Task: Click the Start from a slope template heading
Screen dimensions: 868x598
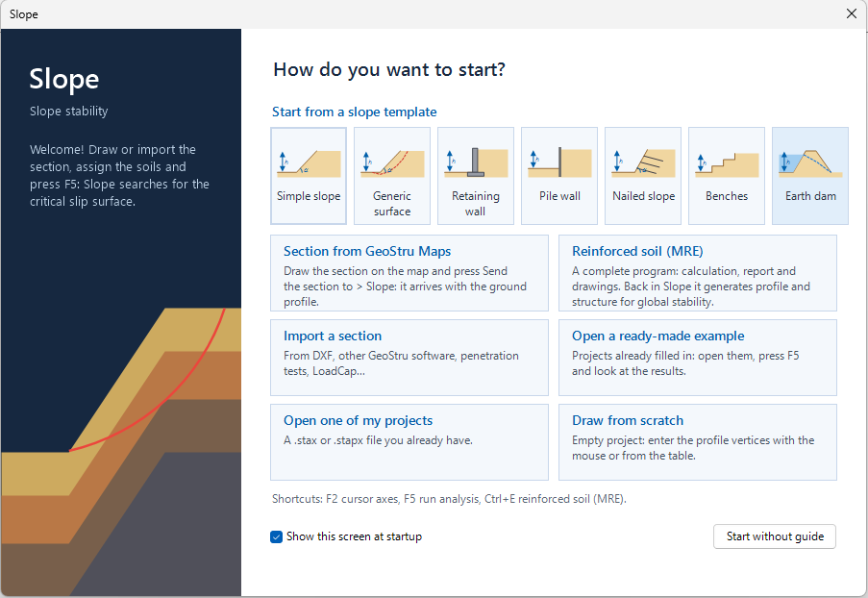Action: coord(355,112)
